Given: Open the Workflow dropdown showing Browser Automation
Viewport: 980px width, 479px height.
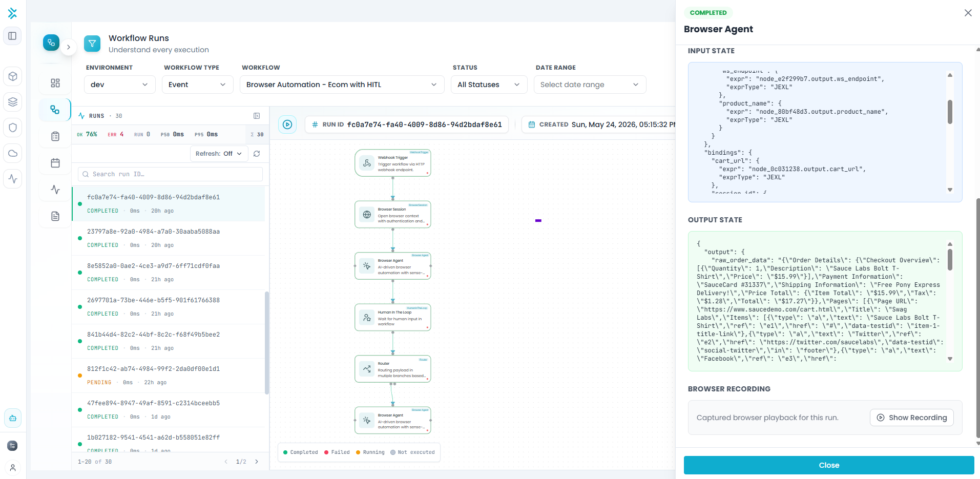Looking at the screenshot, I should tap(342, 85).
